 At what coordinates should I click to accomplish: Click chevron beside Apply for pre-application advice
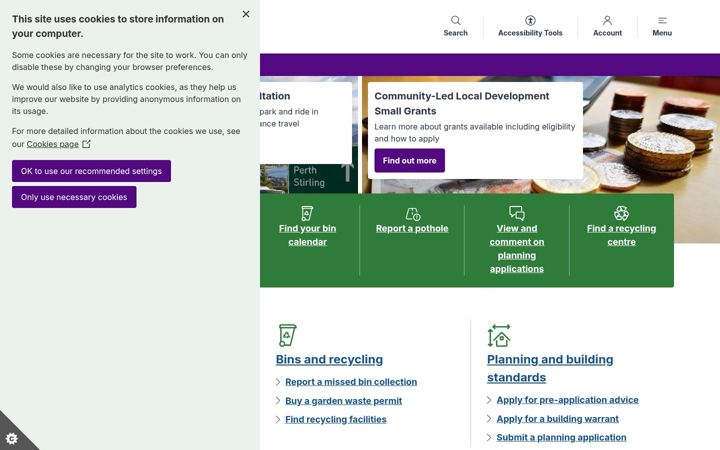point(489,400)
